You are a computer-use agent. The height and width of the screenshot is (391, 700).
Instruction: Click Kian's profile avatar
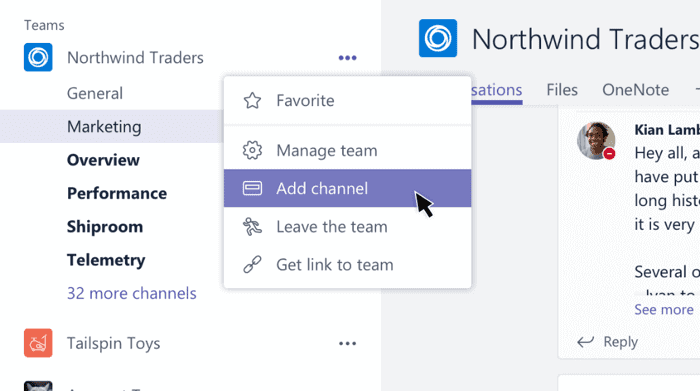596,141
